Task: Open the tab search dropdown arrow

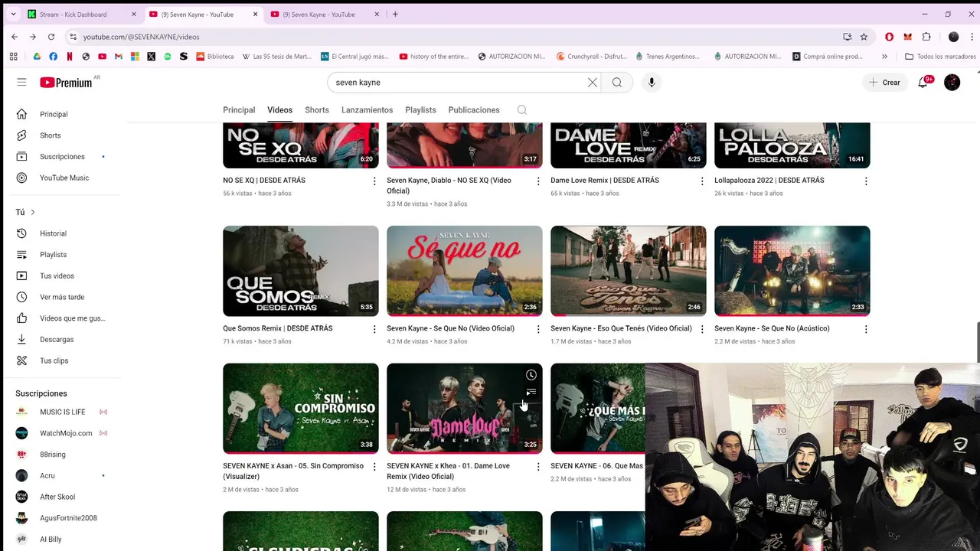Action: 13,14
